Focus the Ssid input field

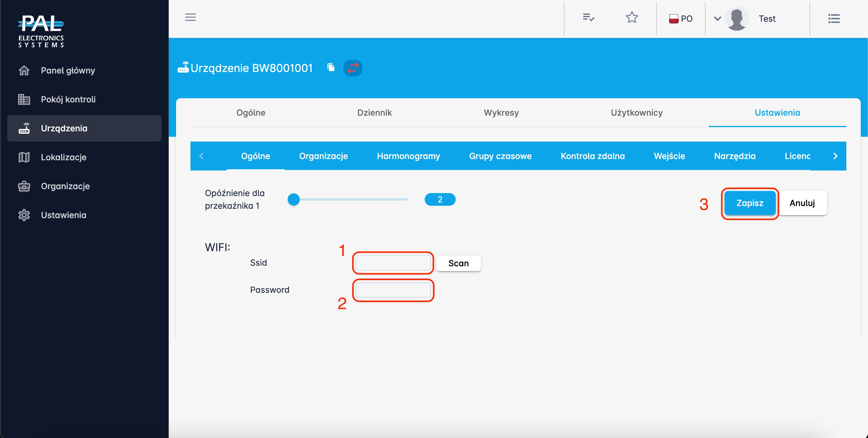[393, 263]
